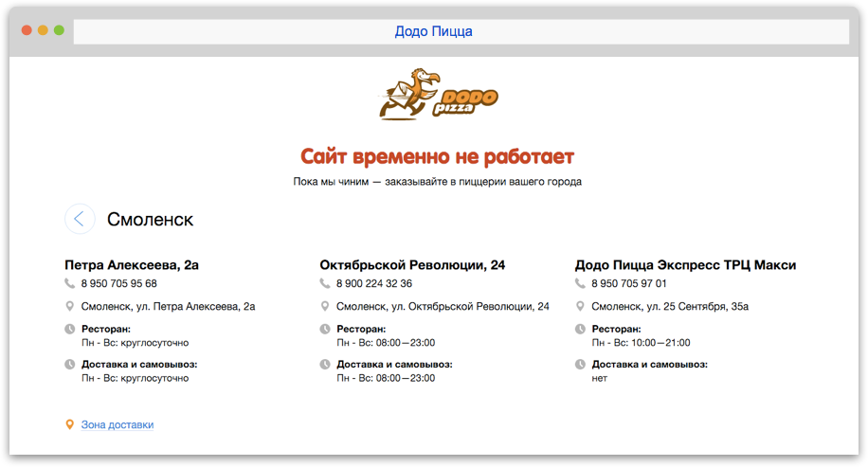Click location pin beside ул. 25 Сентября address
This screenshot has width=868, height=467.
pyautogui.click(x=580, y=306)
